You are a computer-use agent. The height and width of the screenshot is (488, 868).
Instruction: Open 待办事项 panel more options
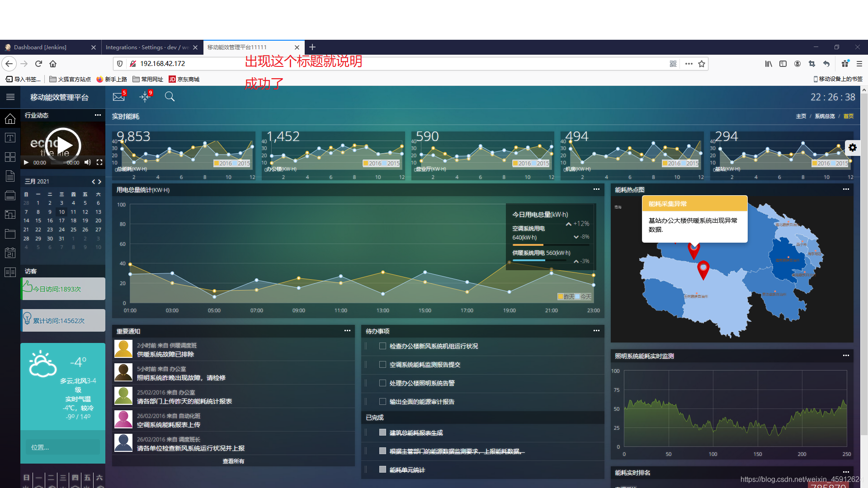point(596,331)
